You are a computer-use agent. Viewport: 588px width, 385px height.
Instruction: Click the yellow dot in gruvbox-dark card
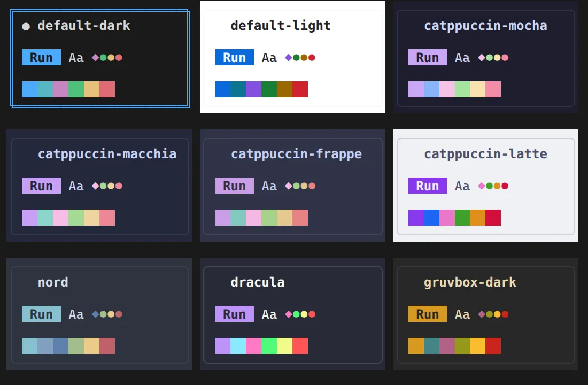pos(497,314)
